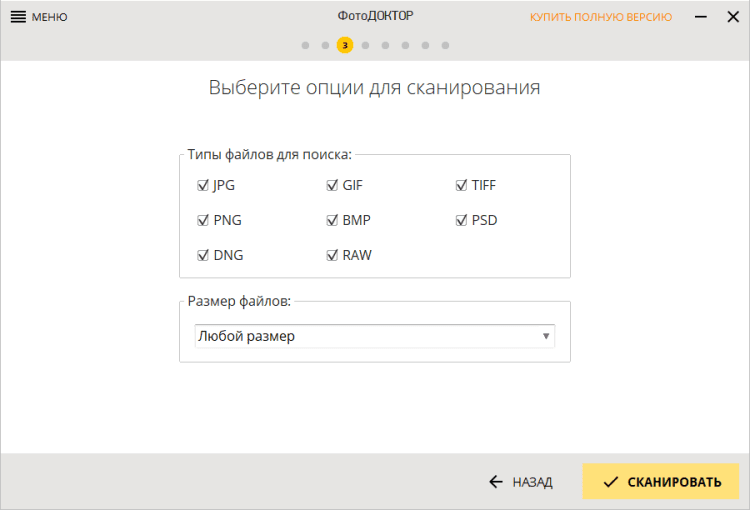Open the МЕНЮ menu label
Viewport: 750px width, 510px height.
(50, 17)
